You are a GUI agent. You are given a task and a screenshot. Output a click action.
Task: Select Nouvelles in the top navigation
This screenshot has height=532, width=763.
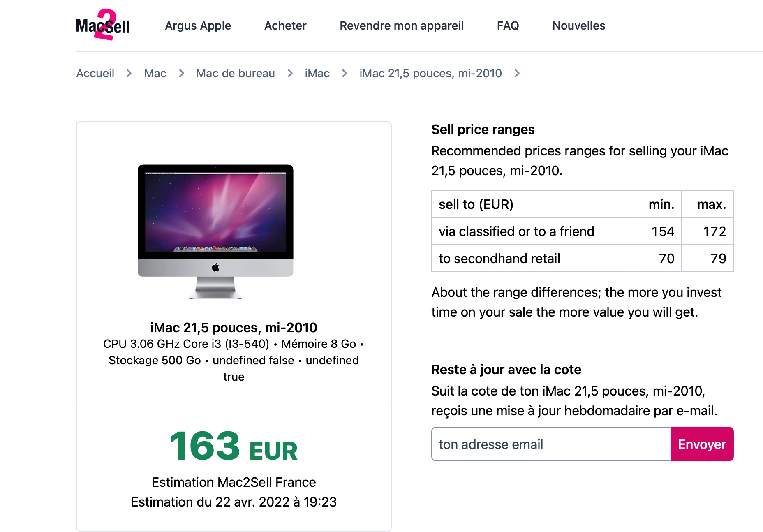click(x=578, y=25)
